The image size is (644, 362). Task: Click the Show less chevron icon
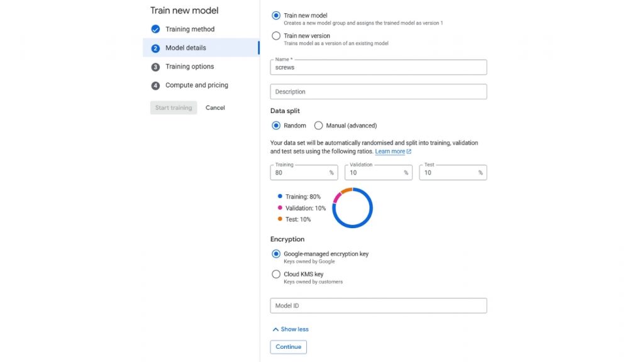click(275, 329)
